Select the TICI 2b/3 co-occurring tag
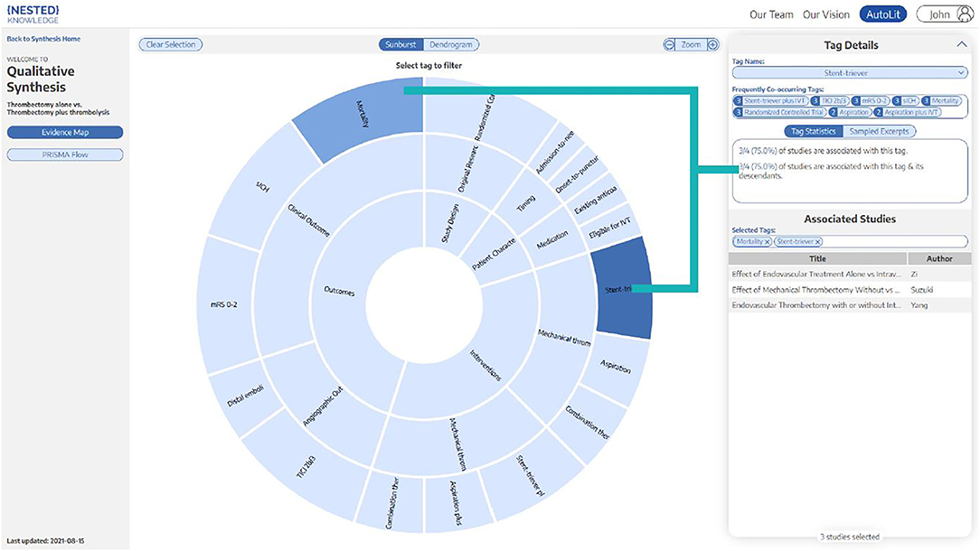The image size is (980, 551). click(x=829, y=101)
